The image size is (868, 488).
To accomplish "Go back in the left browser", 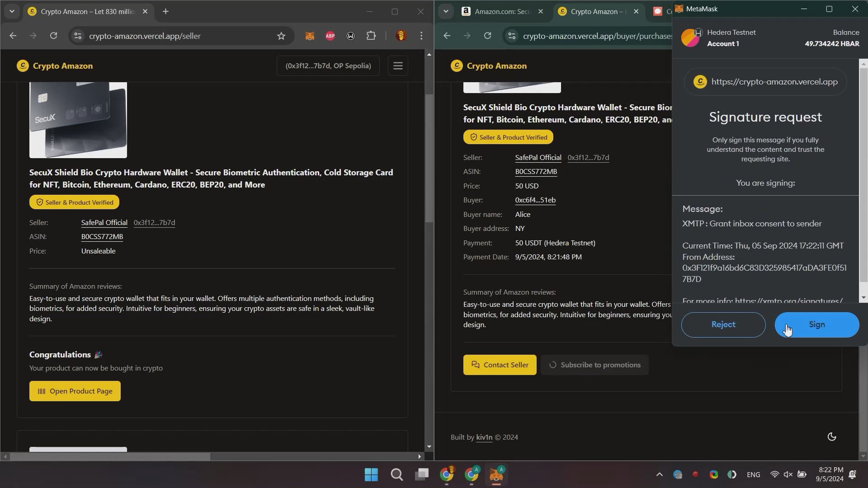I will [x=13, y=36].
